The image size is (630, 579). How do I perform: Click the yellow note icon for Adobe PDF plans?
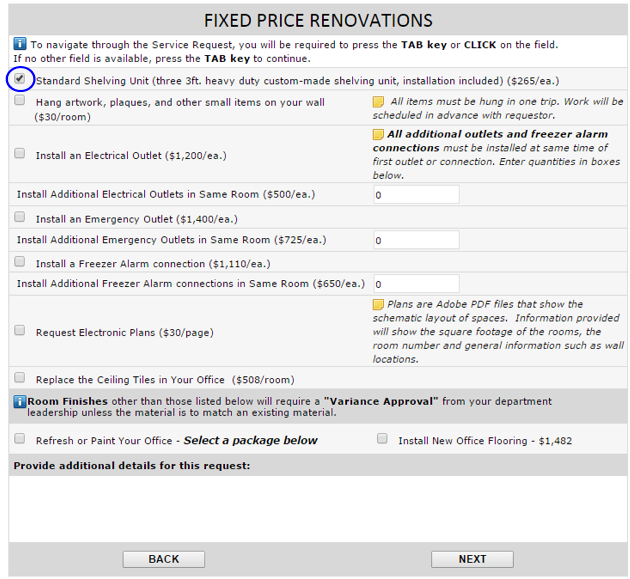(378, 305)
